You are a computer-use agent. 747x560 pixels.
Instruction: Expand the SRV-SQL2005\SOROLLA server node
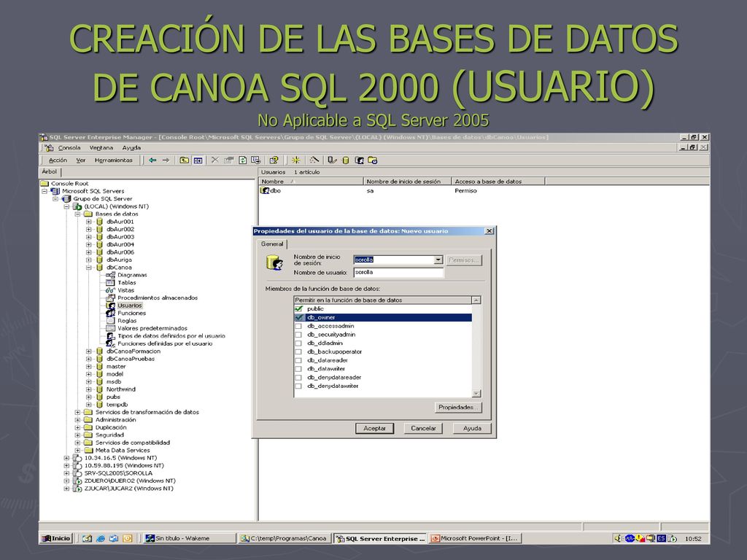coord(66,472)
